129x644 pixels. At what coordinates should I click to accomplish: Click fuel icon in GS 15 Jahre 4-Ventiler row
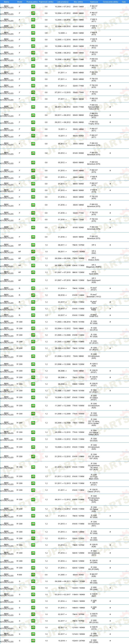point(33,423)
